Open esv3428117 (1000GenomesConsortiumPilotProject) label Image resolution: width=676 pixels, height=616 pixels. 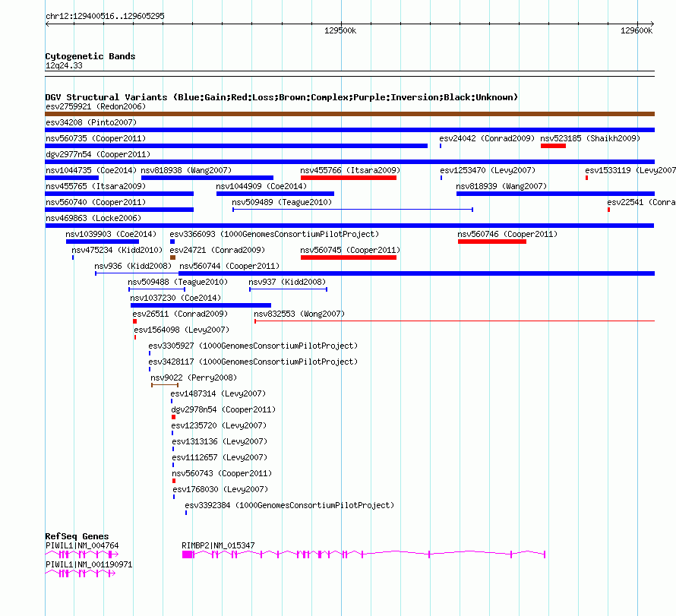253,362
